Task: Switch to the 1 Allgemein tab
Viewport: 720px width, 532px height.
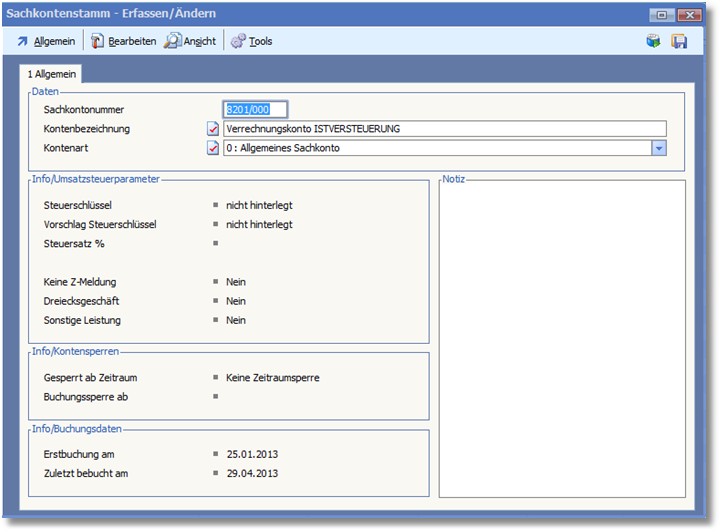Action: pyautogui.click(x=51, y=74)
